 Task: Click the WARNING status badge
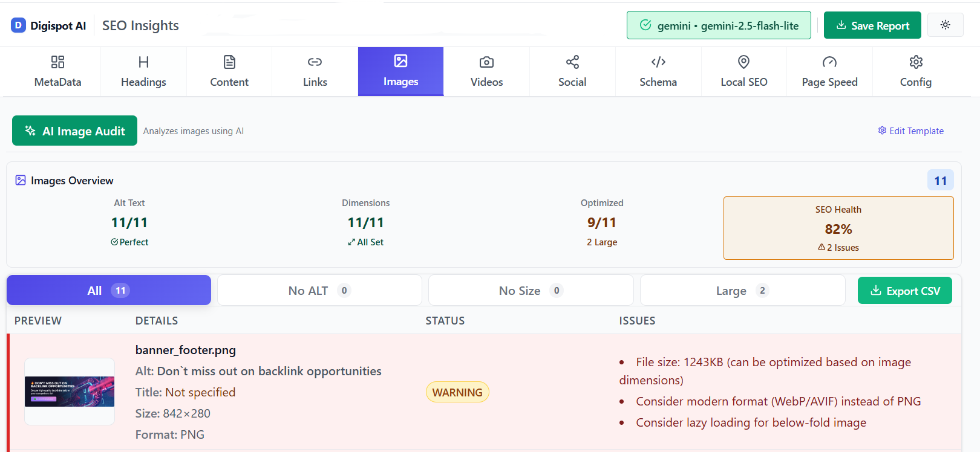(457, 392)
